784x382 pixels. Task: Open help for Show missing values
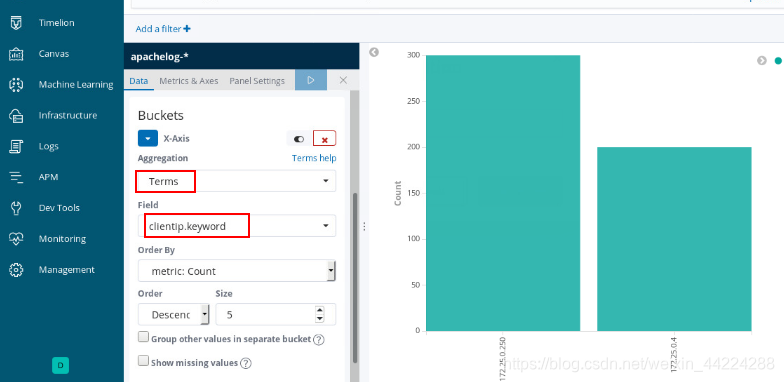(x=246, y=364)
